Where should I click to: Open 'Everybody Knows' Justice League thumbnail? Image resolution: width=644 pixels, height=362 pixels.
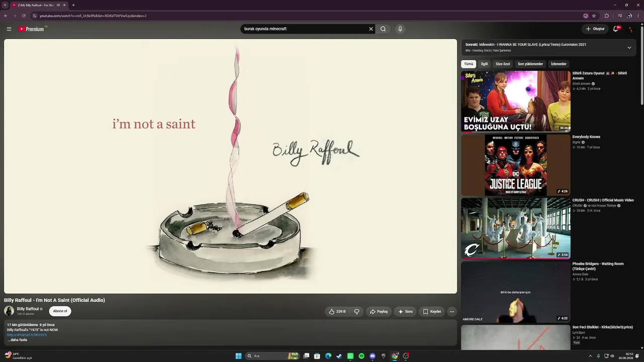tap(516, 165)
